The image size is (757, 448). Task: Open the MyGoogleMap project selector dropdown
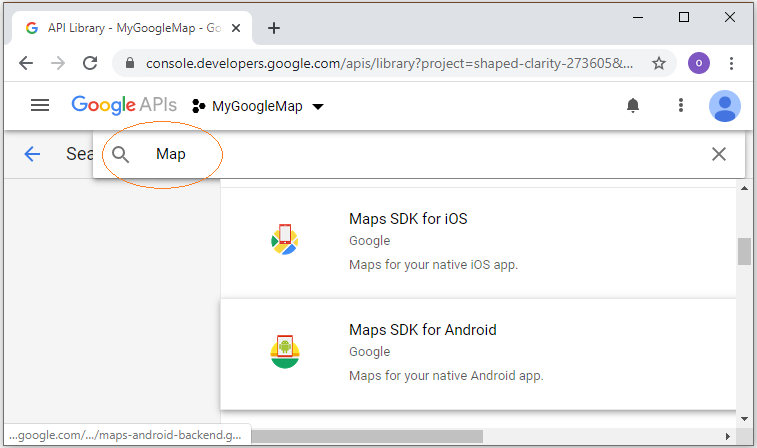point(258,106)
